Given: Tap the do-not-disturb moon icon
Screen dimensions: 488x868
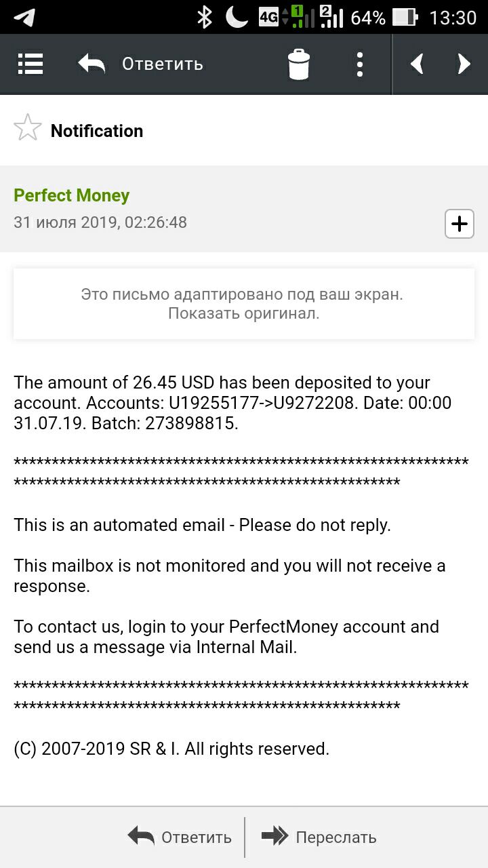Looking at the screenshot, I should [237, 17].
